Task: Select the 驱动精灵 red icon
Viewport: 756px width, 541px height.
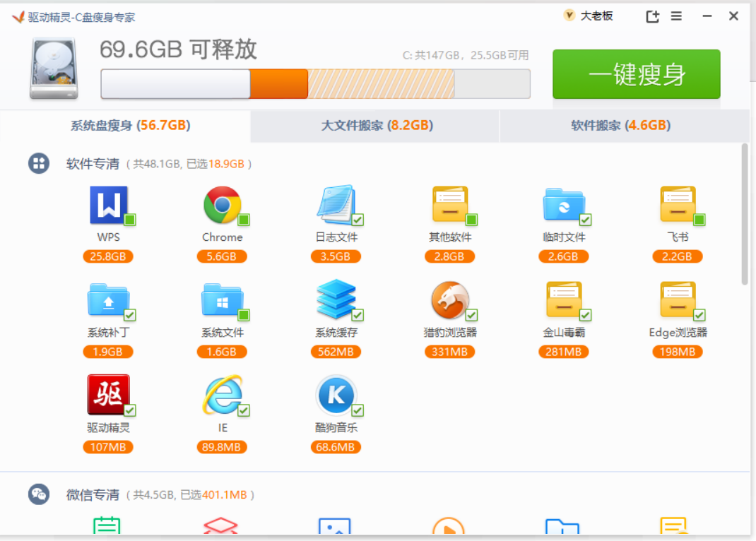Action: coord(108,394)
